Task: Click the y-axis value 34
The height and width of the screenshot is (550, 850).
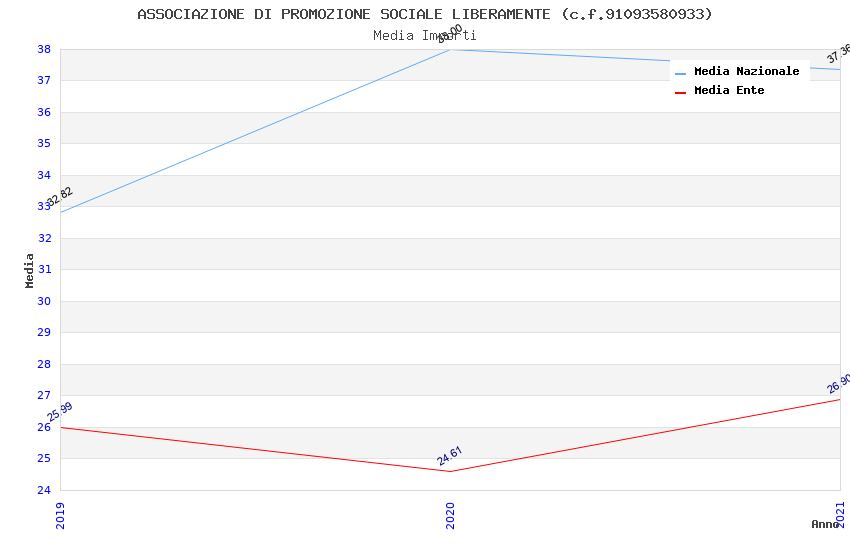Action: [44, 175]
